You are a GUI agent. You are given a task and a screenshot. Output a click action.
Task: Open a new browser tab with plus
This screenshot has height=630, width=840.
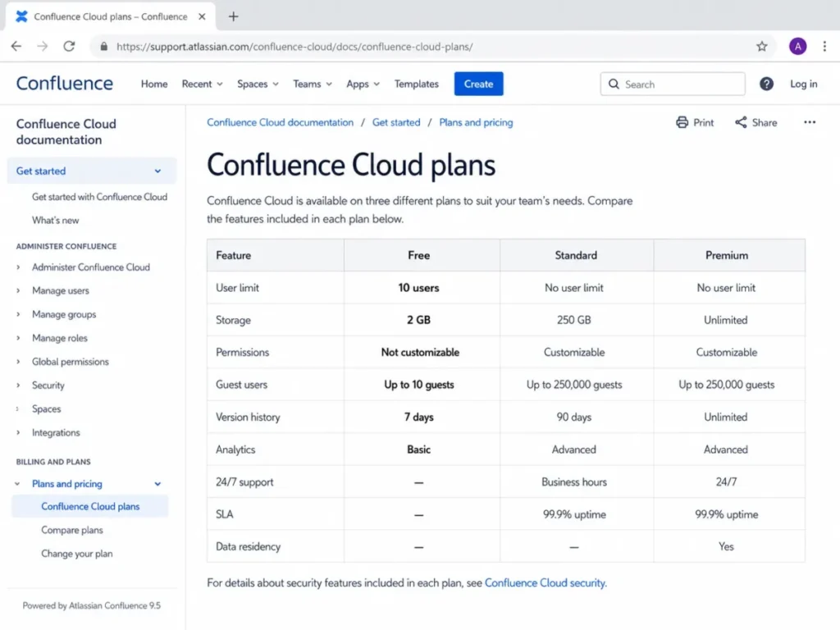coord(233,16)
